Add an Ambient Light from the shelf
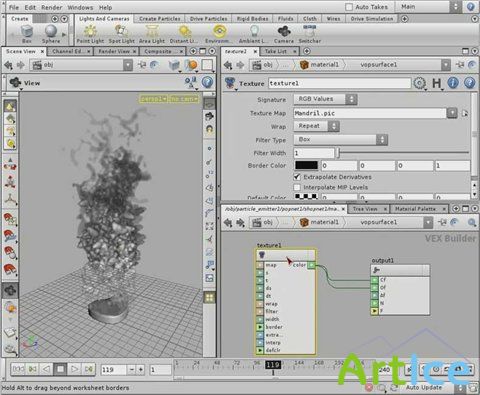The image size is (480, 395). 254,35
